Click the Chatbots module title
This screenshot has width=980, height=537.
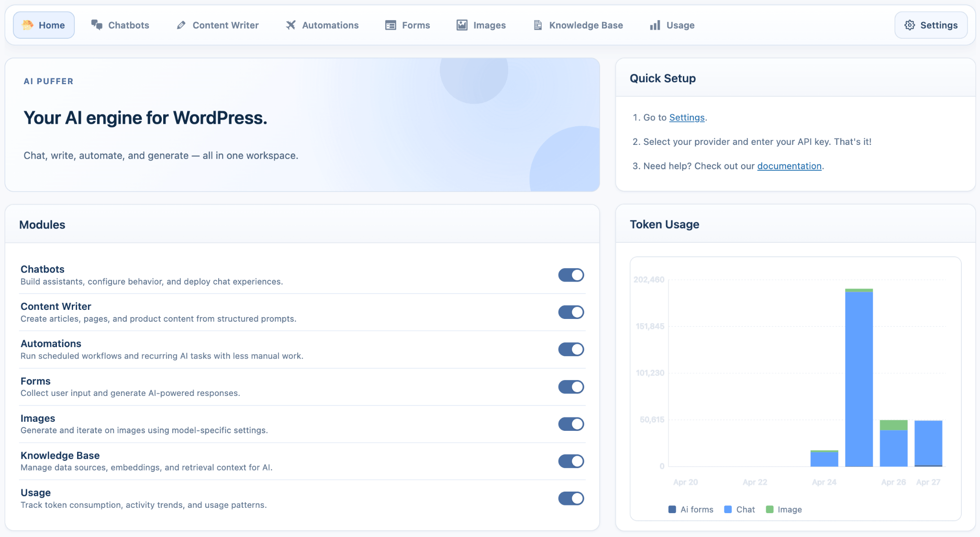pyautogui.click(x=43, y=269)
